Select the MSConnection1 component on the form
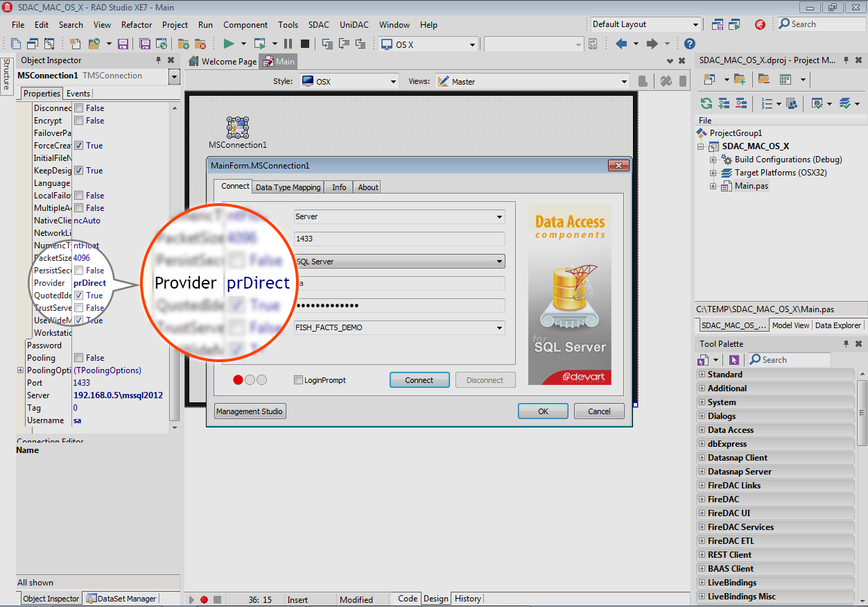868x607 pixels. coord(238,128)
